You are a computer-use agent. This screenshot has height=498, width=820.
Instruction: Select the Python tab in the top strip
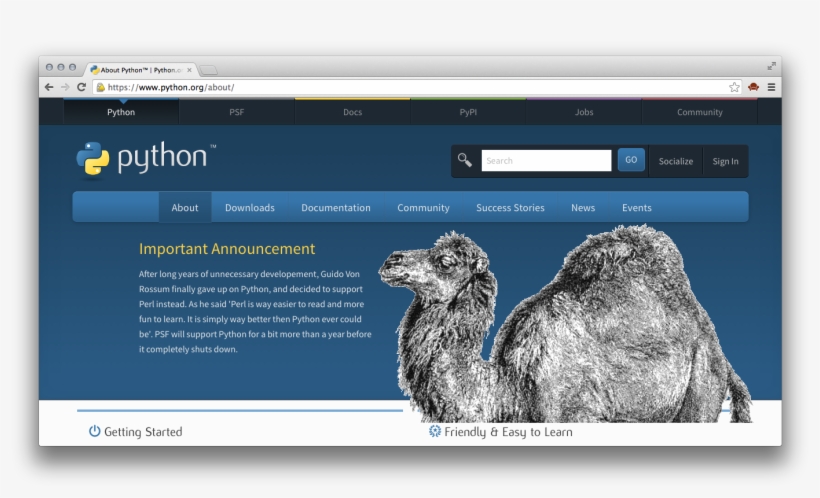tap(121, 112)
